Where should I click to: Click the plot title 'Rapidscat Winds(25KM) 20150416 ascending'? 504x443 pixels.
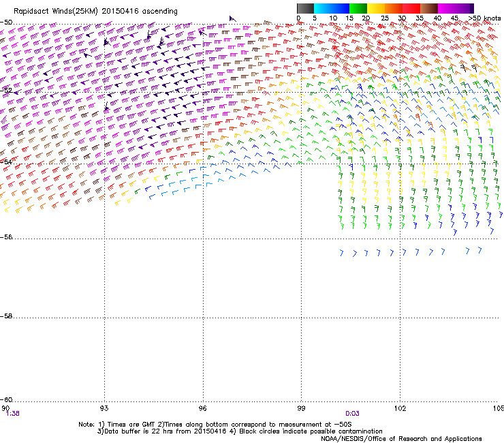pyautogui.click(x=95, y=11)
